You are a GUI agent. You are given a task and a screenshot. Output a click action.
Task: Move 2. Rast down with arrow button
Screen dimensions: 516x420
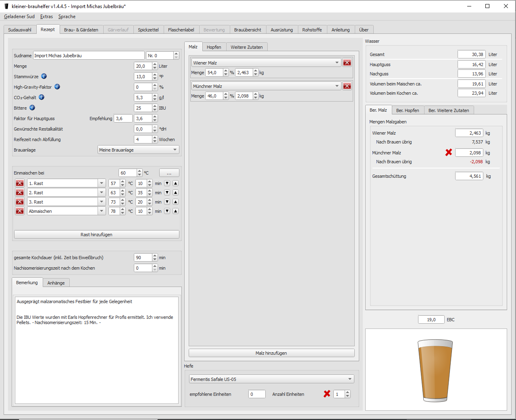(x=167, y=192)
